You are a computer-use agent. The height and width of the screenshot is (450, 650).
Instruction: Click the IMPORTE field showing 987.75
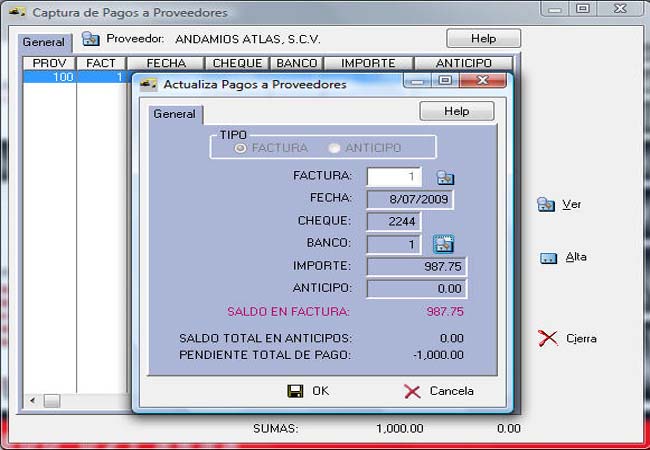coord(417,266)
